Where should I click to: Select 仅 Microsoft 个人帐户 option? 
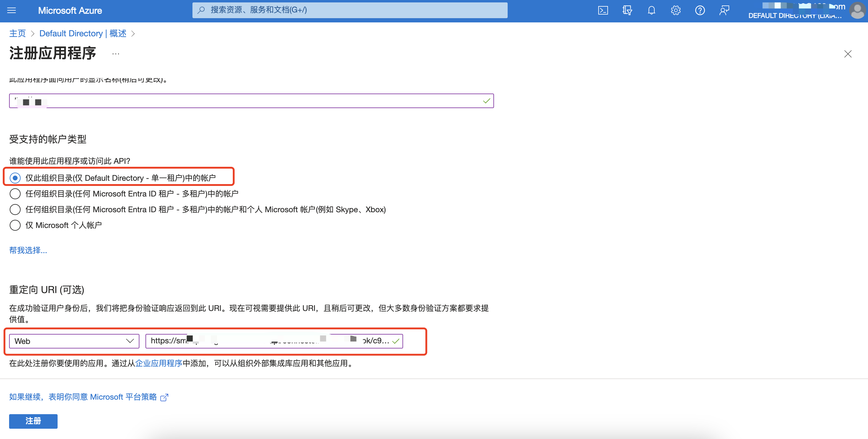point(55,225)
